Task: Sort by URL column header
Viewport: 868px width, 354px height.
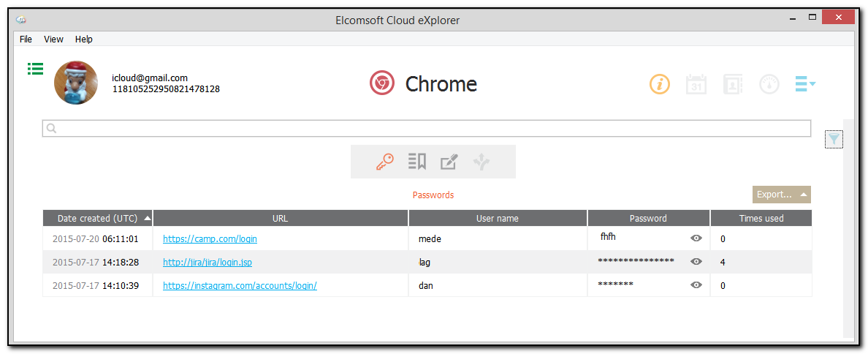Action: point(280,218)
